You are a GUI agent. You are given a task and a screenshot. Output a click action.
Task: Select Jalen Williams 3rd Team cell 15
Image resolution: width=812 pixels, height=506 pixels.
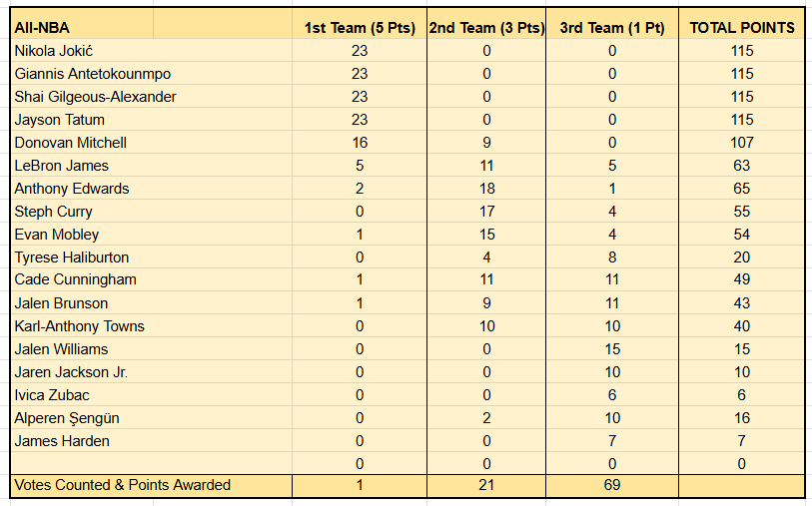click(612, 349)
